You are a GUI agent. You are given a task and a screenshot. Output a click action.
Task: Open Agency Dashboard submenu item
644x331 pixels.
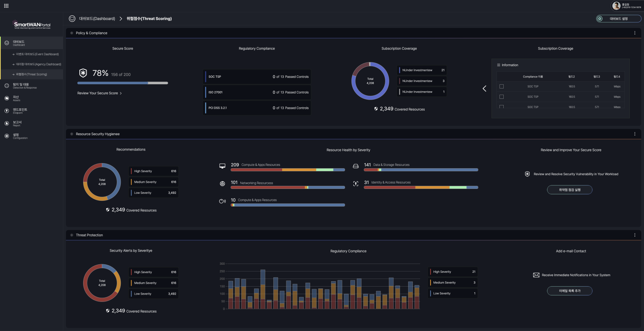[x=38, y=64]
